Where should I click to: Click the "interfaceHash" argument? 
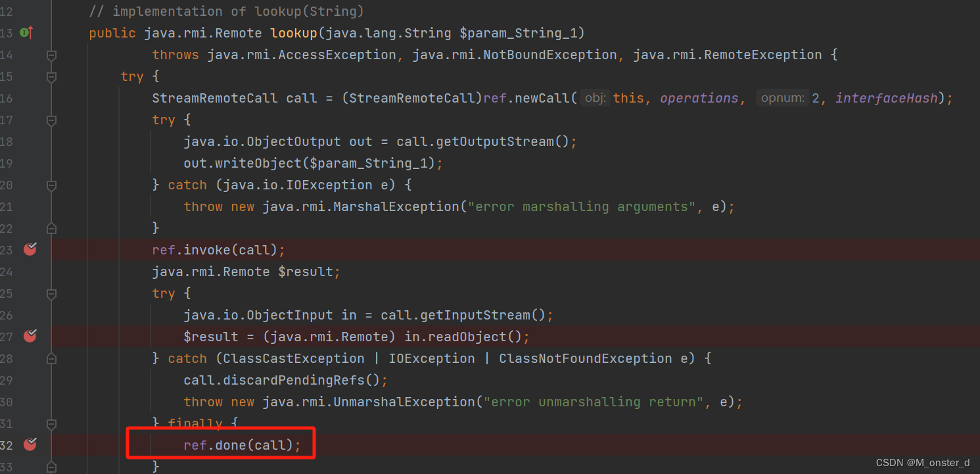(x=887, y=98)
